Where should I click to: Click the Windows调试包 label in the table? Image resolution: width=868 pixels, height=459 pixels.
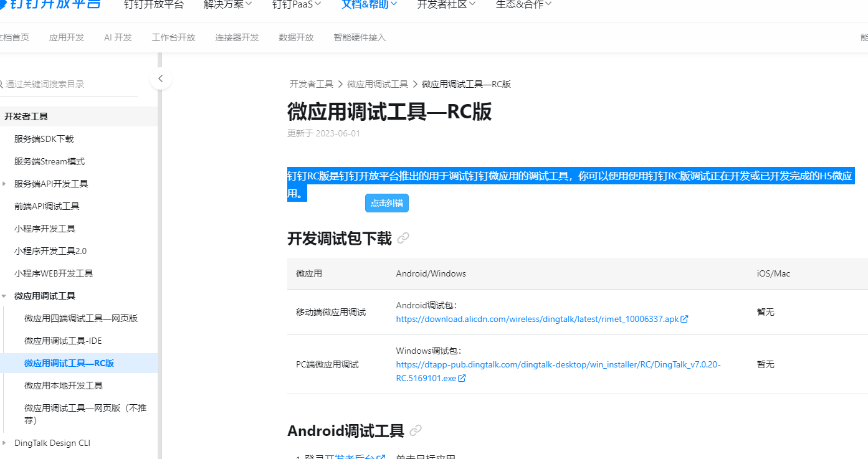[429, 351]
